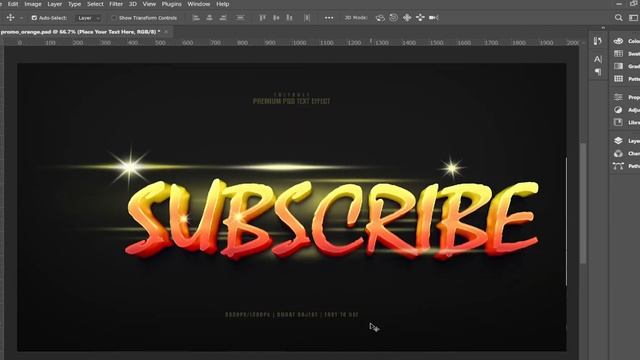Open the Properties panel
Screen dimensions: 640x360
coord(626,97)
